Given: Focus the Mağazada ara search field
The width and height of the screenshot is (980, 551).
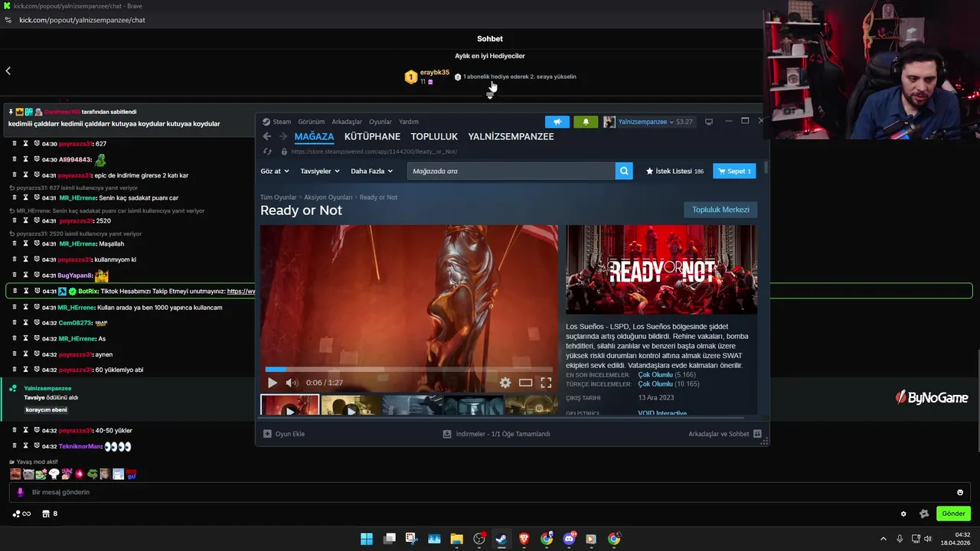Looking at the screenshot, I should click(x=511, y=171).
